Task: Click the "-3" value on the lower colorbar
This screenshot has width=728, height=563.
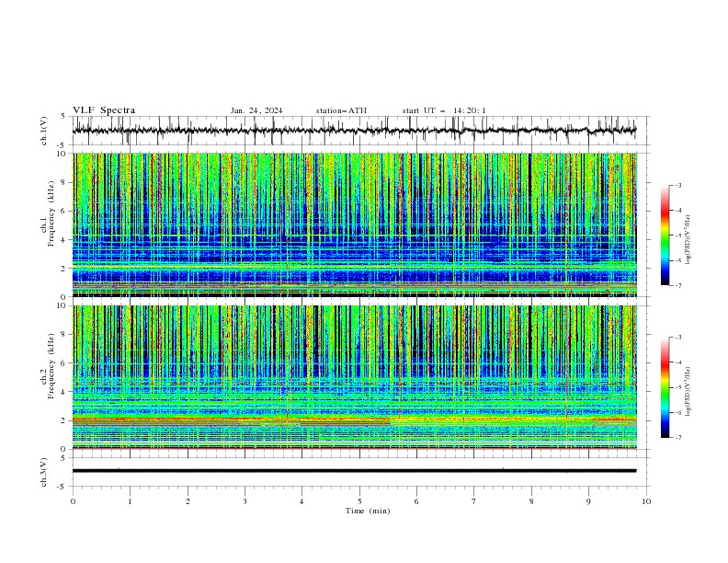Action: (x=677, y=338)
